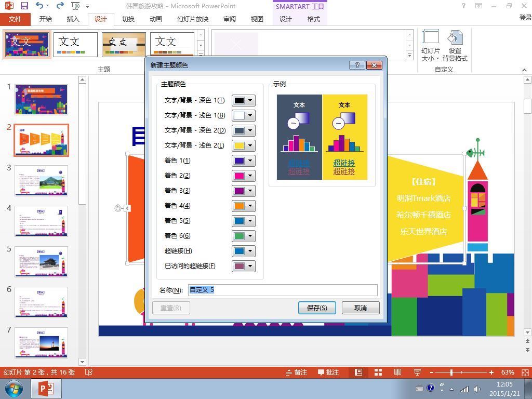
Task: Switch to the 审阅 ribbon tab
Action: [x=229, y=19]
